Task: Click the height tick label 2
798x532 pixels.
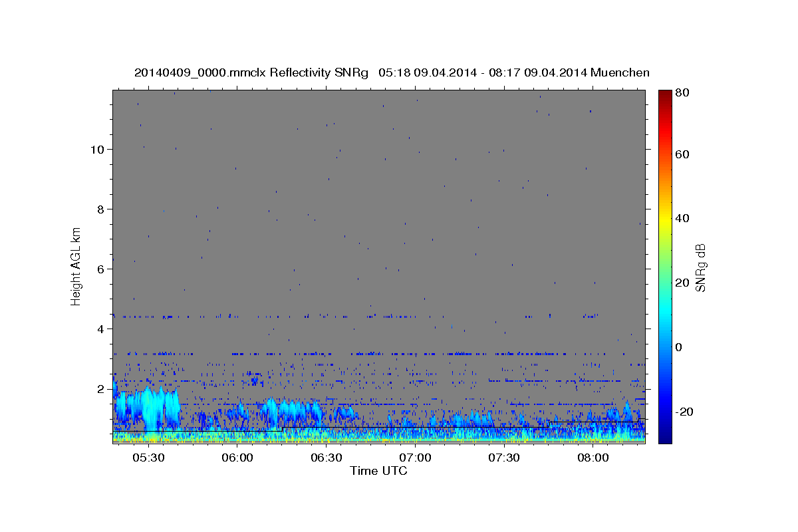Action: pyautogui.click(x=101, y=389)
